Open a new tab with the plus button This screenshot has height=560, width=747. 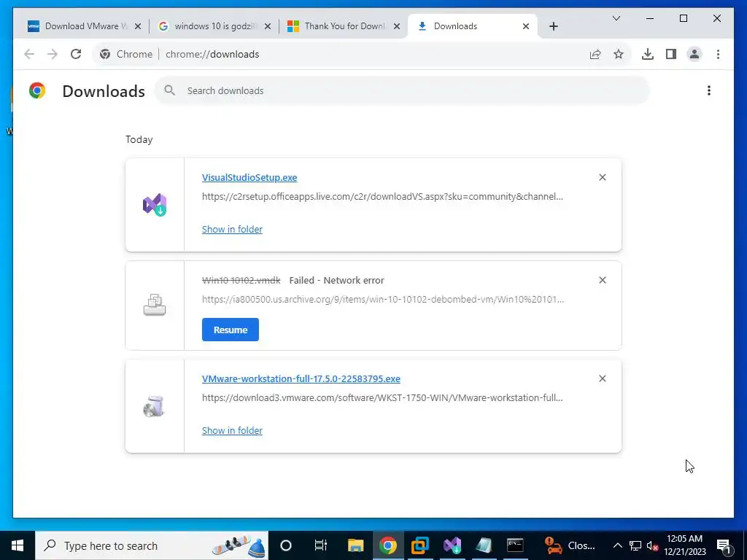553,26
